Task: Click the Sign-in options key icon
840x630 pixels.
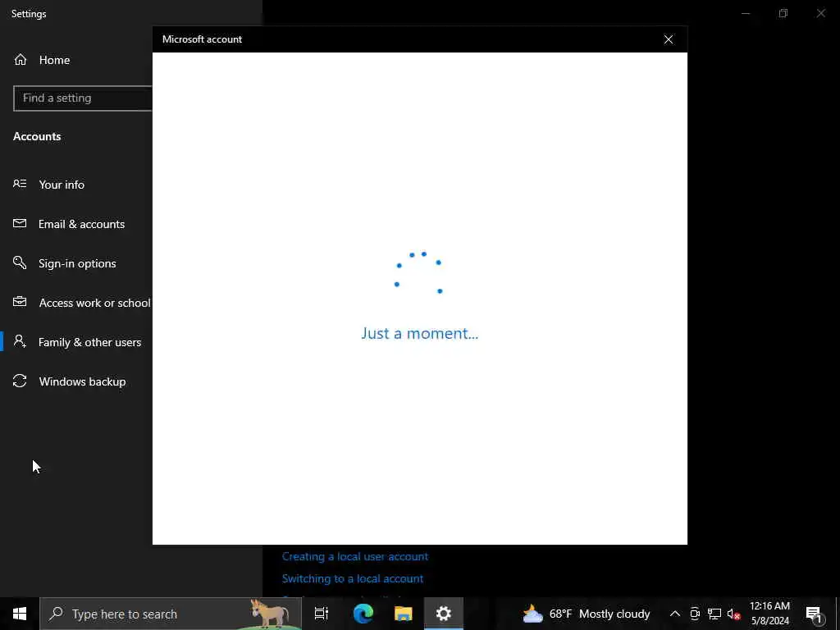Action: point(20,262)
